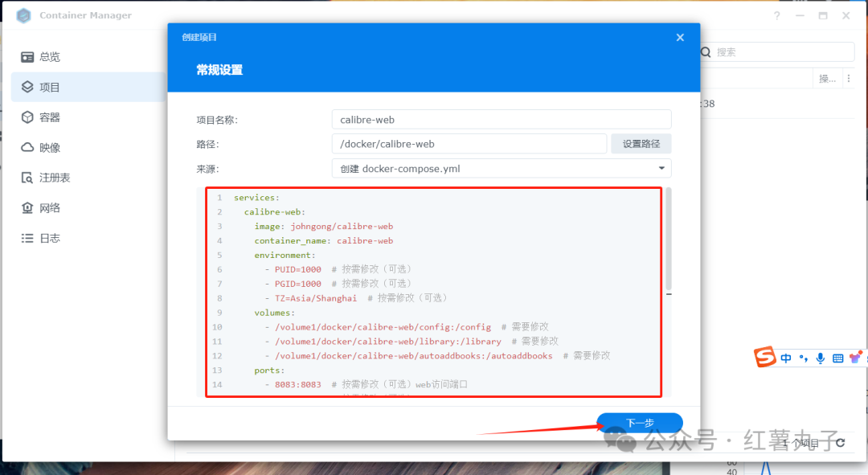This screenshot has width=868, height=475.
Task: Click the refresh icon beside 个项目
Action: 841,442
